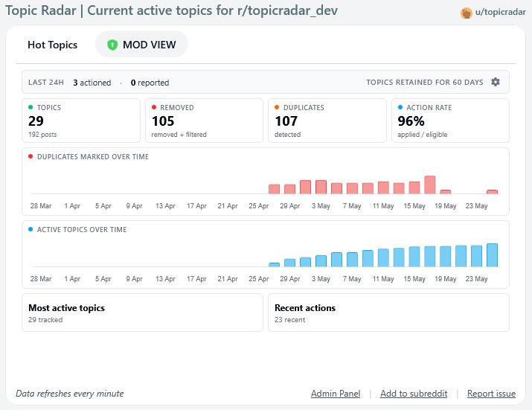Open the DUPLICATES stat card showing 107
The height and width of the screenshot is (410, 532).
pyautogui.click(x=327, y=121)
